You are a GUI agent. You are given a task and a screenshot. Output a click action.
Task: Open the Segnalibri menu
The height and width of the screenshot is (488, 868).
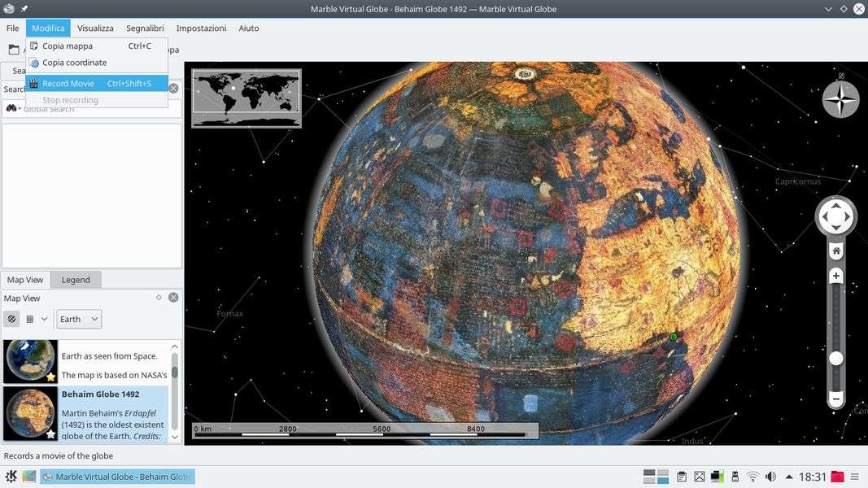click(144, 28)
